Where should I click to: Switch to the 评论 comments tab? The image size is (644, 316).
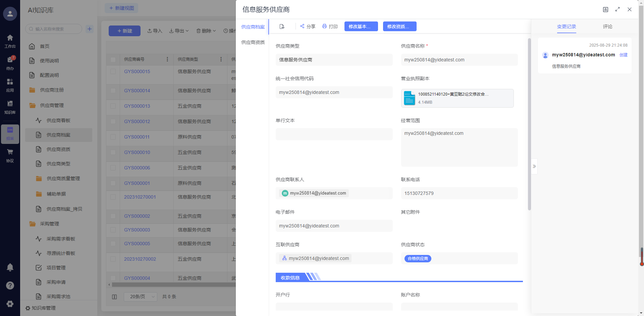607,27
